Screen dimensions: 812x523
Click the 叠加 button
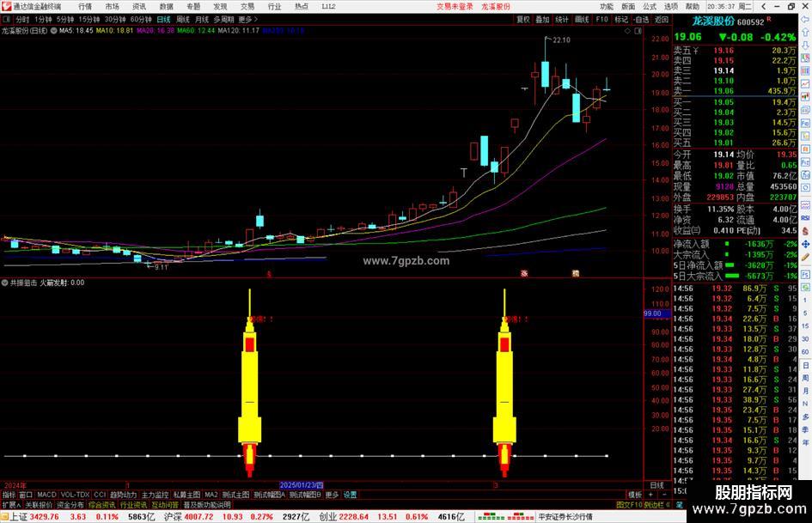pyautogui.click(x=542, y=19)
